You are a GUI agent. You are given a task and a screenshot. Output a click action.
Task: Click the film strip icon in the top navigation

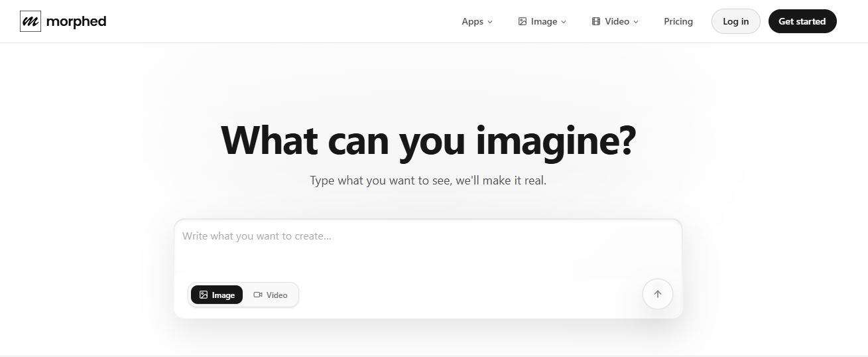coord(596,21)
